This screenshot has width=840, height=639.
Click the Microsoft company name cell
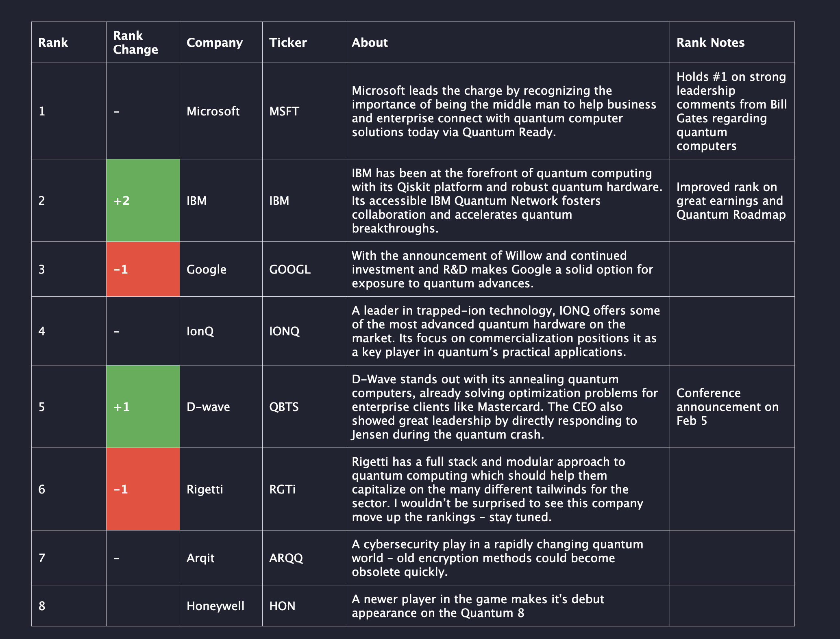click(213, 111)
